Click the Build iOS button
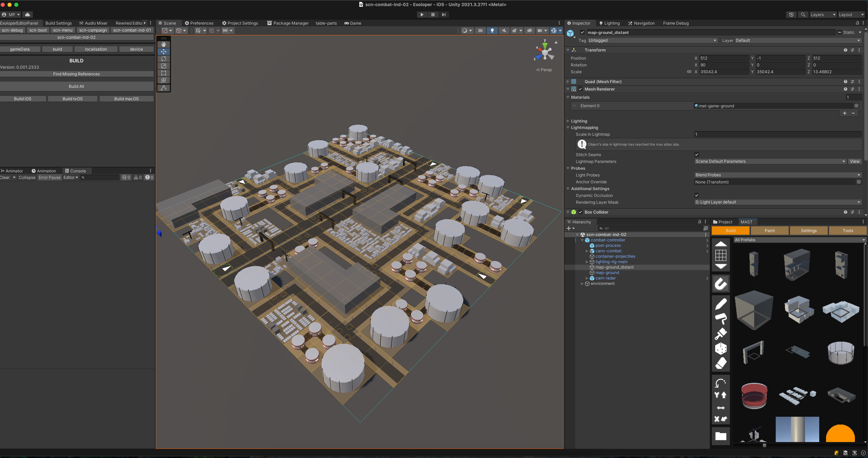The image size is (868, 458). (23, 99)
